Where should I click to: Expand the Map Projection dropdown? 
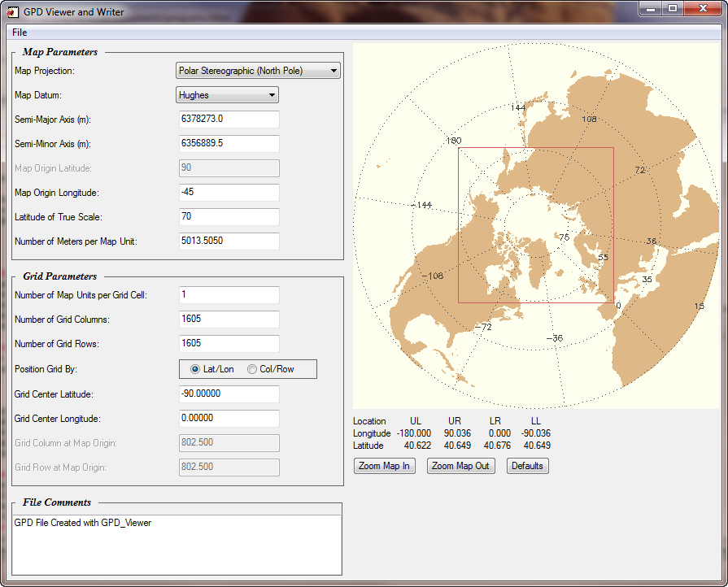(258, 71)
